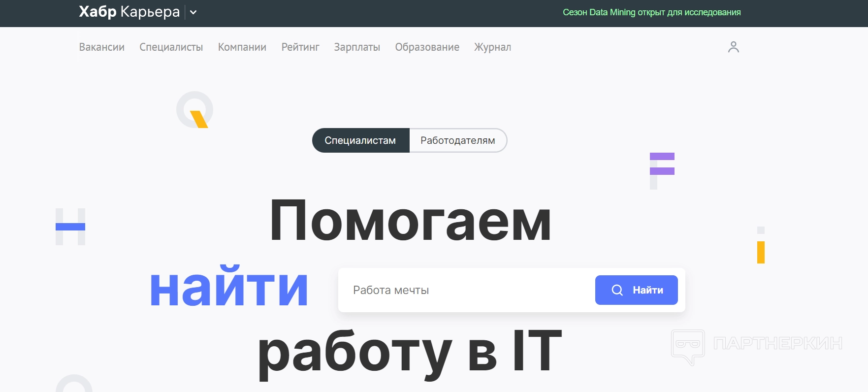Open the Рейтинг menu item
Viewport: 868px width, 392px height.
click(300, 47)
